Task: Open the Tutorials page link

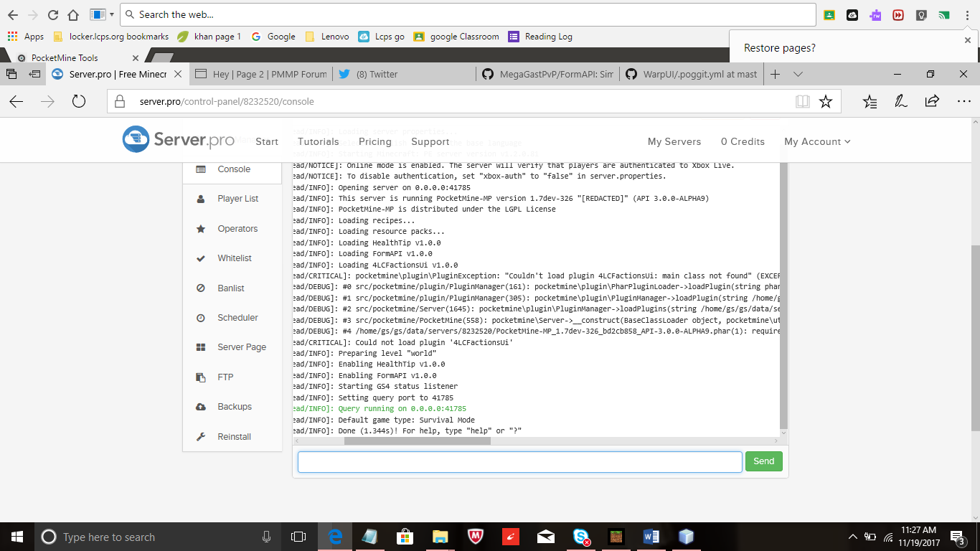Action: pos(318,141)
